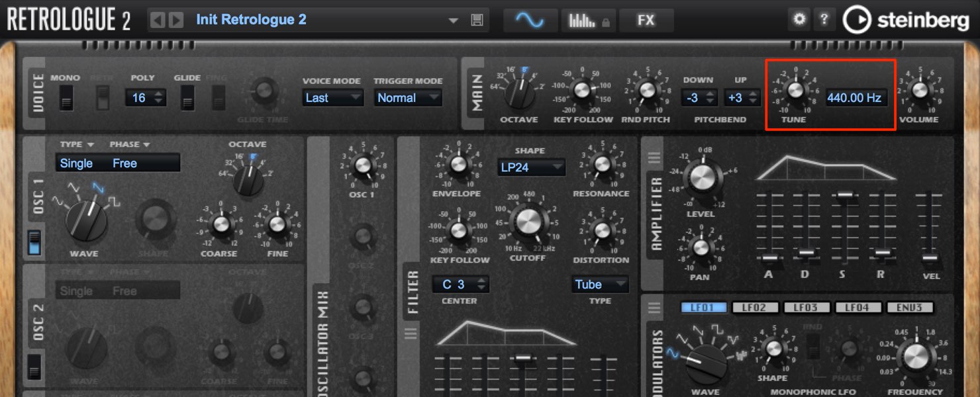Click the OSC 1 Single Free display
The width and height of the screenshot is (980, 397).
(x=117, y=163)
